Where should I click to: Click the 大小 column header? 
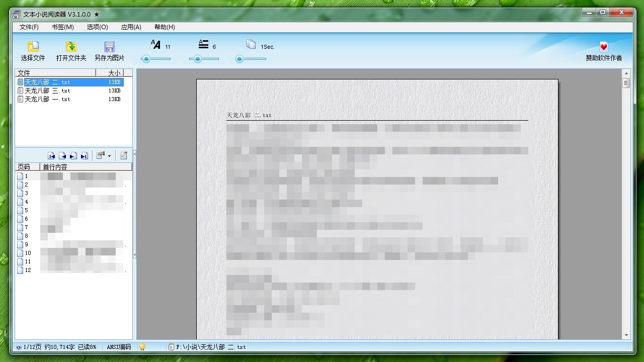(114, 73)
